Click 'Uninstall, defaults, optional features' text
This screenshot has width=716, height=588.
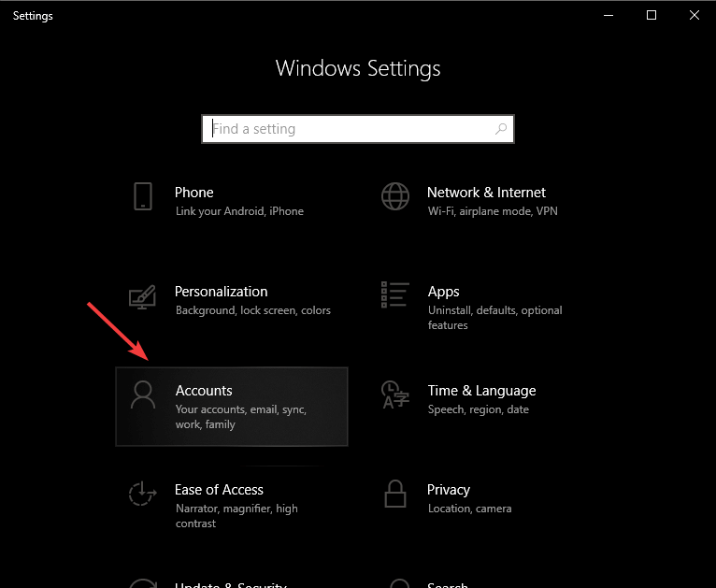pyautogui.click(x=495, y=318)
